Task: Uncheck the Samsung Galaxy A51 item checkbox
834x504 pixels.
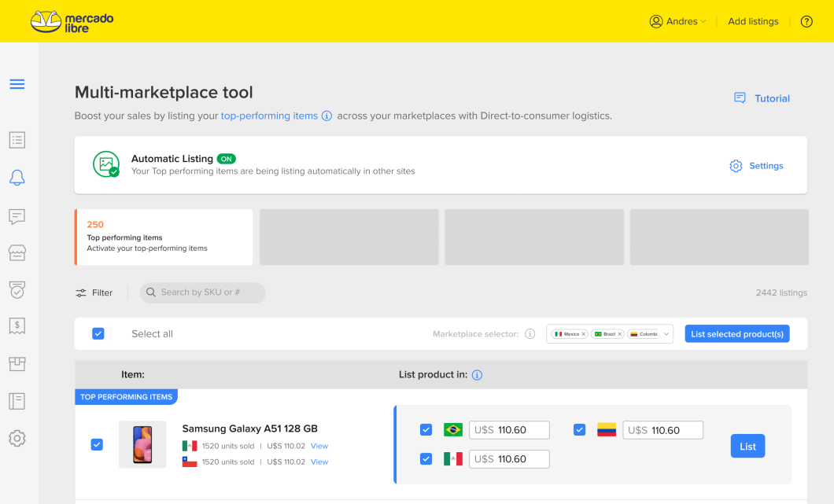Action: coord(97,444)
